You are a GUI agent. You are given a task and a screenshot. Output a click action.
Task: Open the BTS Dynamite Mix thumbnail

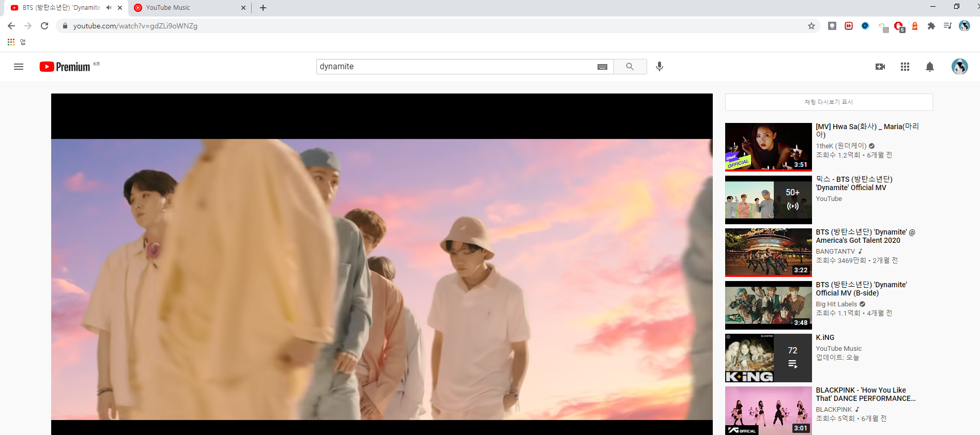[768, 200]
